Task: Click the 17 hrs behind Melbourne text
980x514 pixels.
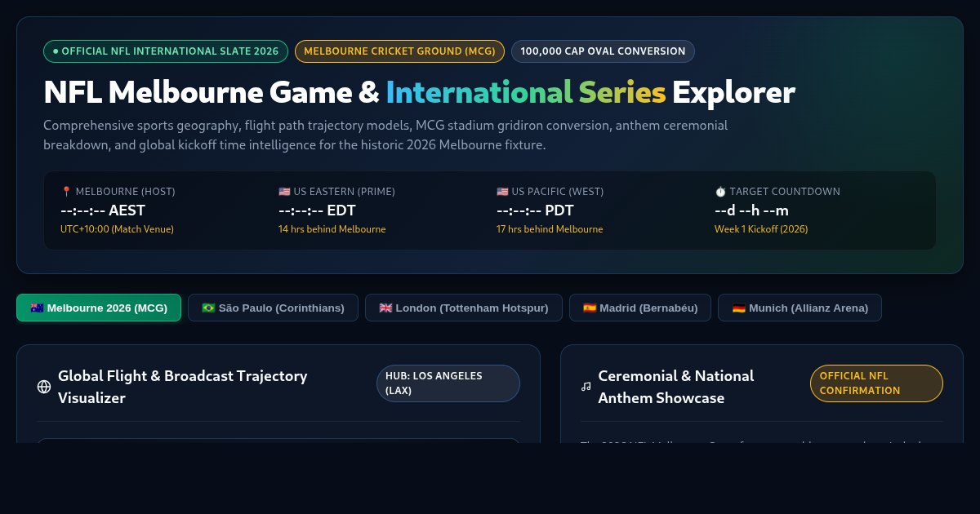Action: pos(550,229)
